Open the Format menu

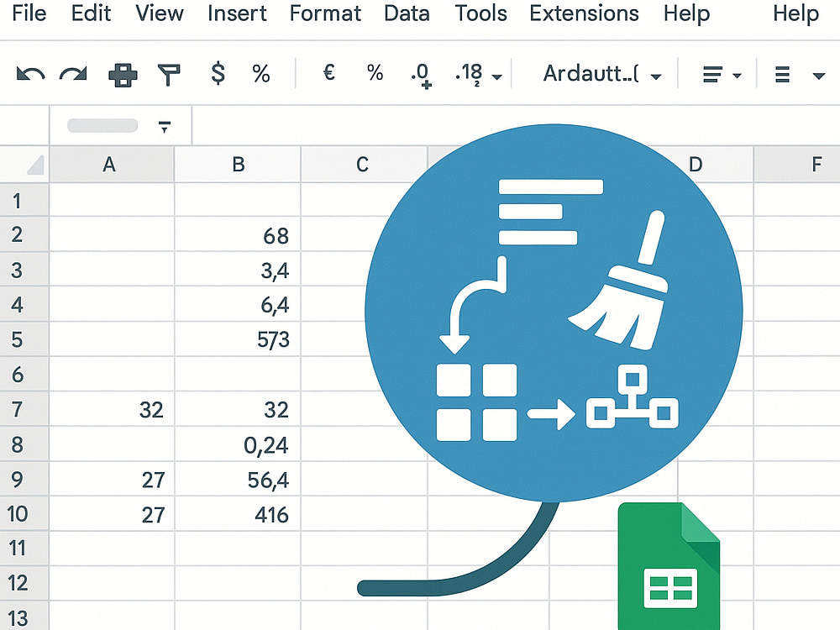[325, 13]
